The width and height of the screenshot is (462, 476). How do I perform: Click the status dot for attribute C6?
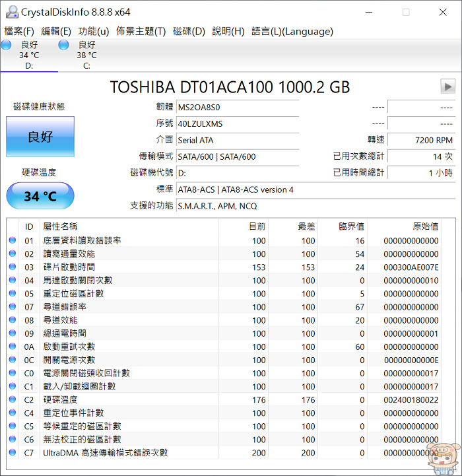point(13,439)
